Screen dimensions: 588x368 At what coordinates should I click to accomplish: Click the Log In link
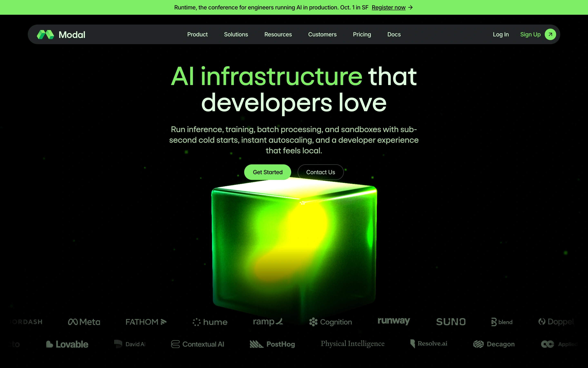[x=501, y=35]
